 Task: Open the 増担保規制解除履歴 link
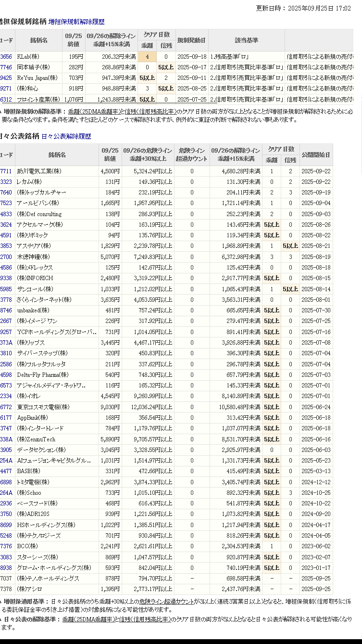76,22
